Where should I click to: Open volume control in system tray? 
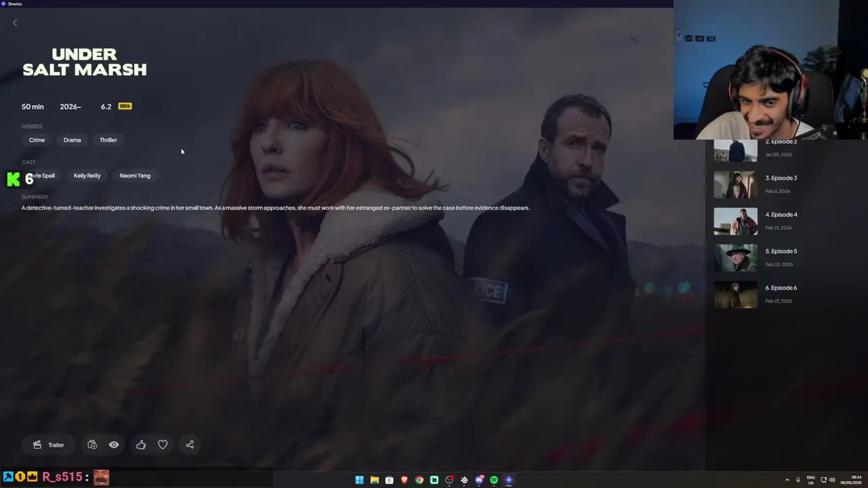click(x=832, y=480)
